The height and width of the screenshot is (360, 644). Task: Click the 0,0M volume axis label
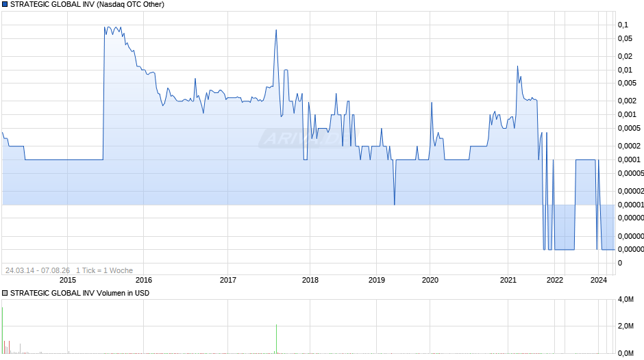626,353
